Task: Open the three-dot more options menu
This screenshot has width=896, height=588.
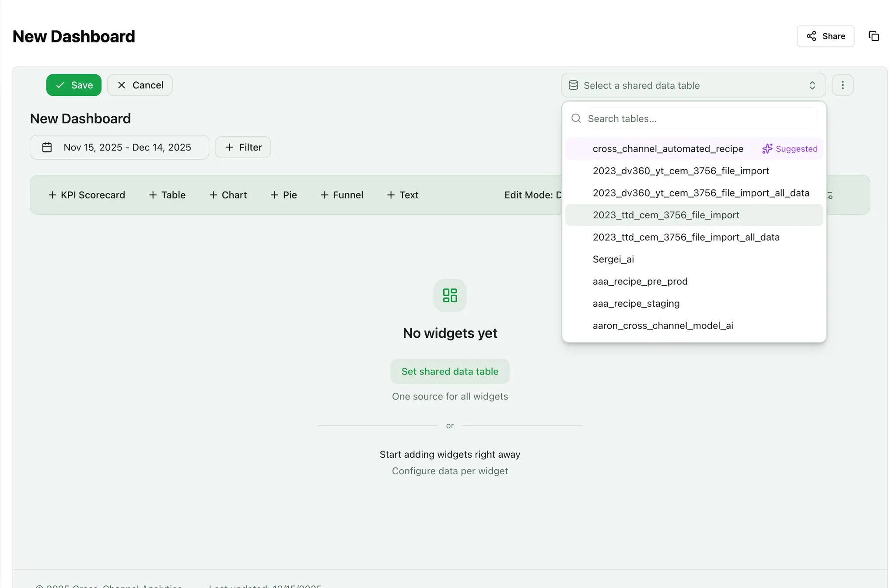Action: pyautogui.click(x=842, y=85)
